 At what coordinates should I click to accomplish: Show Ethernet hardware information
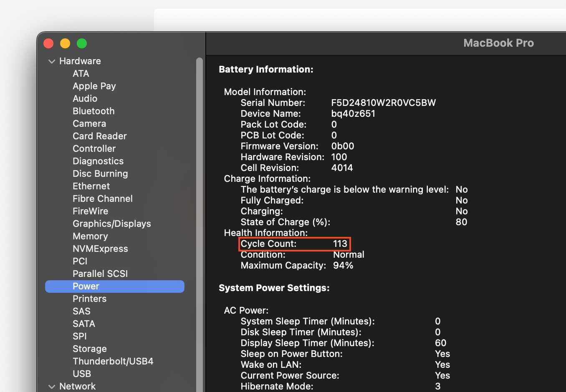[x=91, y=186]
